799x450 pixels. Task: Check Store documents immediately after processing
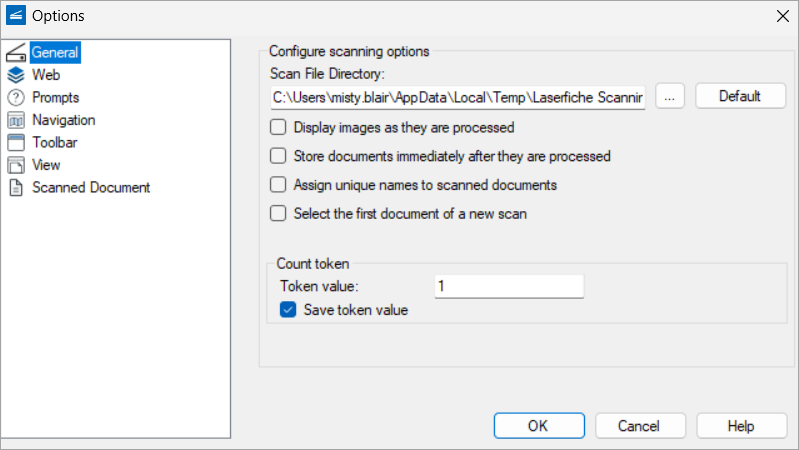(x=278, y=155)
